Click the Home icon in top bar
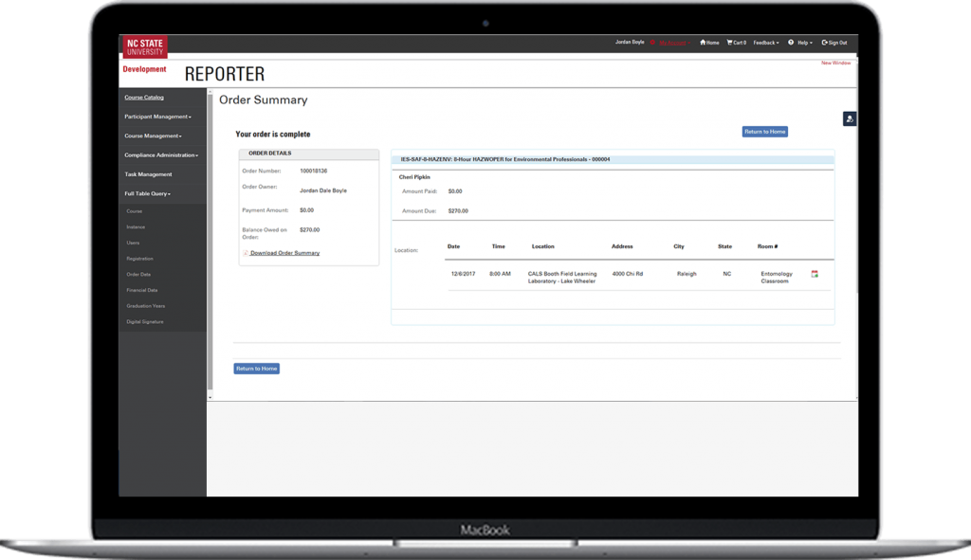This screenshot has width=971, height=560. (x=703, y=43)
